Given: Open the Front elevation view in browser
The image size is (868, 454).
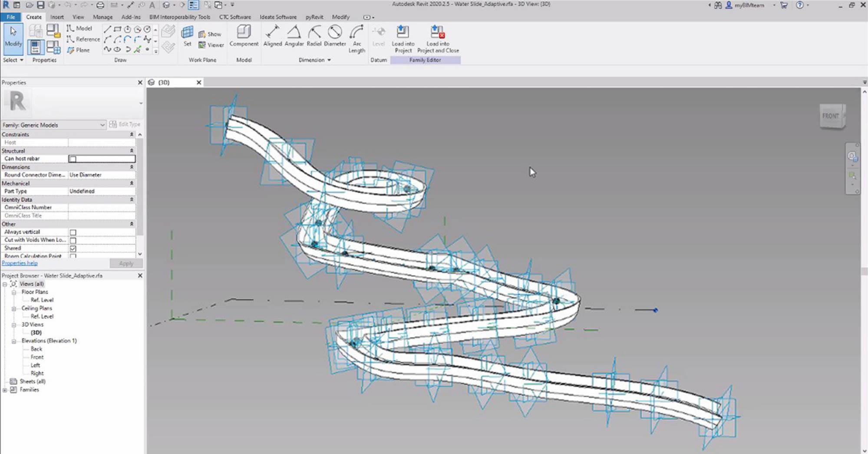Looking at the screenshot, I should pyautogui.click(x=37, y=357).
